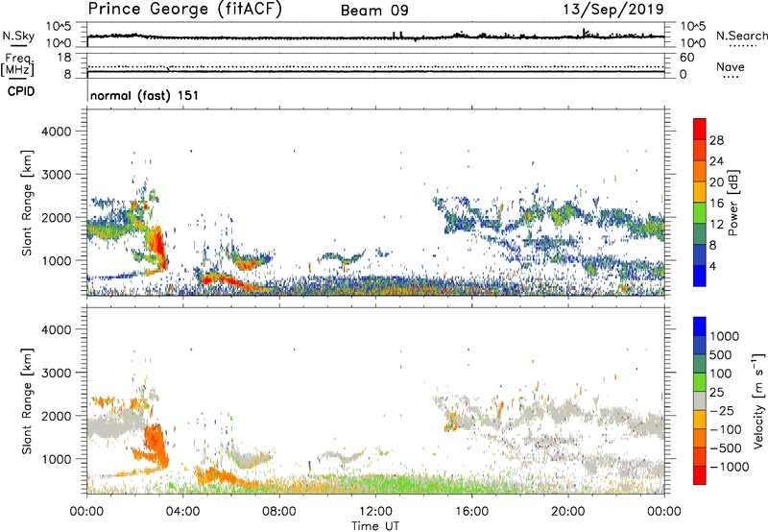Click the N.Search legend label
The height and width of the screenshot is (532, 768).
click(741, 36)
